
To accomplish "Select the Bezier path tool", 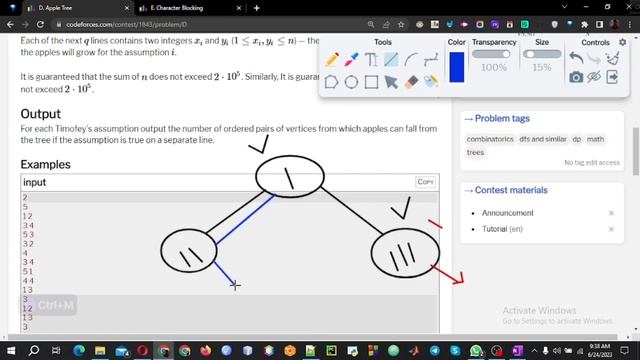I will tap(431, 60).
